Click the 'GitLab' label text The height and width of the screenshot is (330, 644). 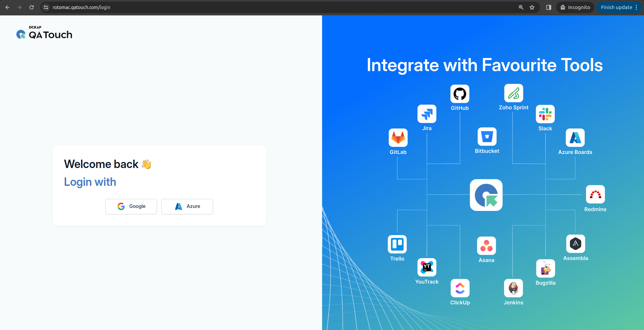tap(398, 152)
